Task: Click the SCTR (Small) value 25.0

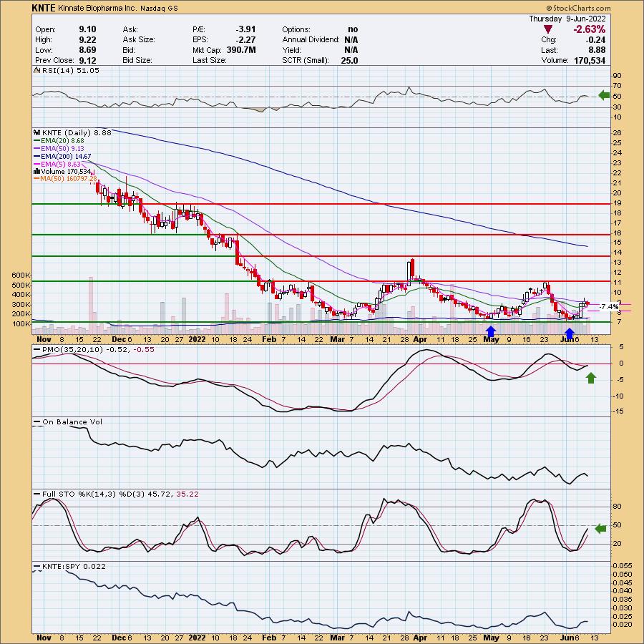Action: pyautogui.click(x=349, y=60)
